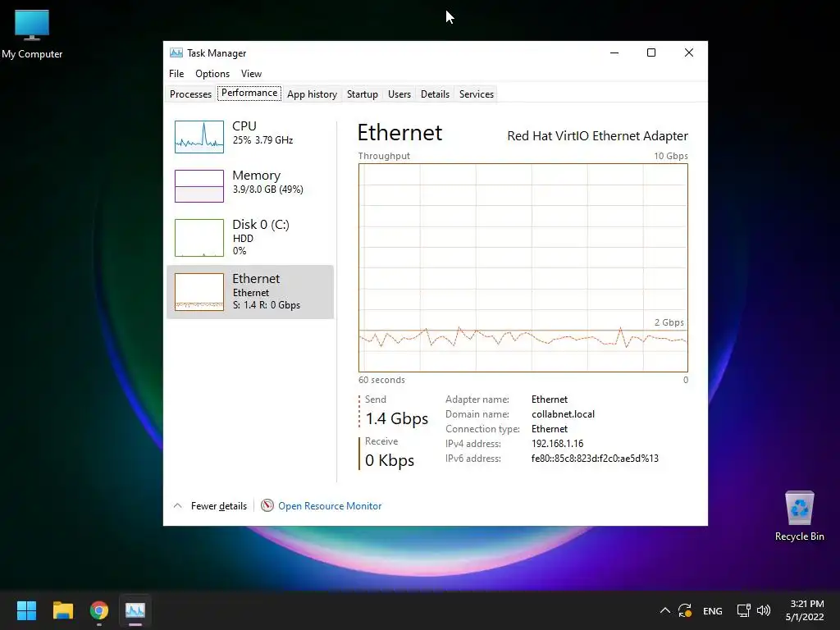The image size is (840, 630).
Task: Click the IPv4 address 192.168.1.16
Action: 557,444
